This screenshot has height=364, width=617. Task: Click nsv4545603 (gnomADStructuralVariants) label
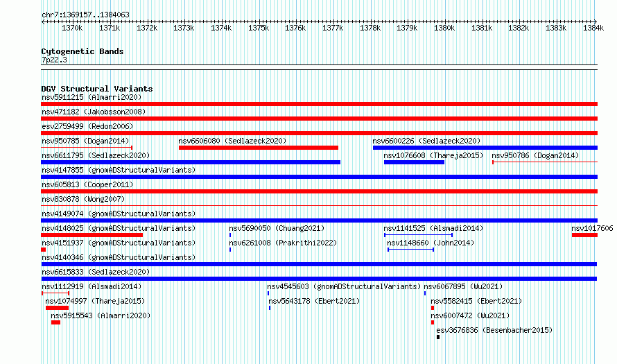point(344,286)
